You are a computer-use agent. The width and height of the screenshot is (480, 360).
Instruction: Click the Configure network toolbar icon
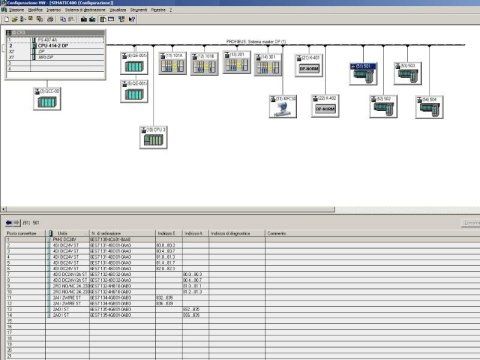pos(121,19)
